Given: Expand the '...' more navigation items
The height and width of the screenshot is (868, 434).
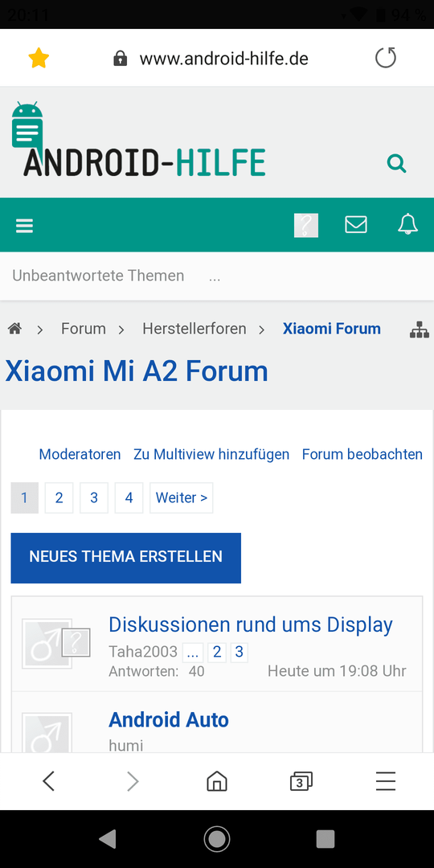Looking at the screenshot, I should [x=215, y=276].
